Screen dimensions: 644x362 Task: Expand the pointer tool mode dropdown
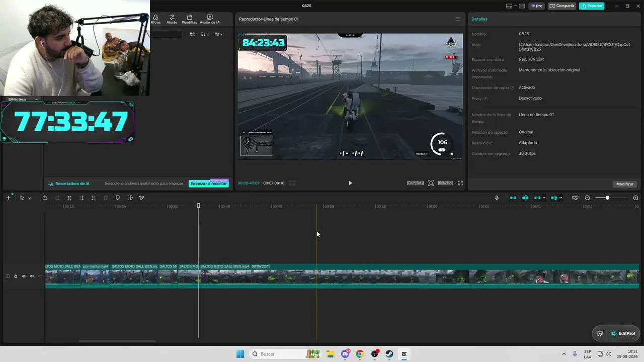[30, 198]
